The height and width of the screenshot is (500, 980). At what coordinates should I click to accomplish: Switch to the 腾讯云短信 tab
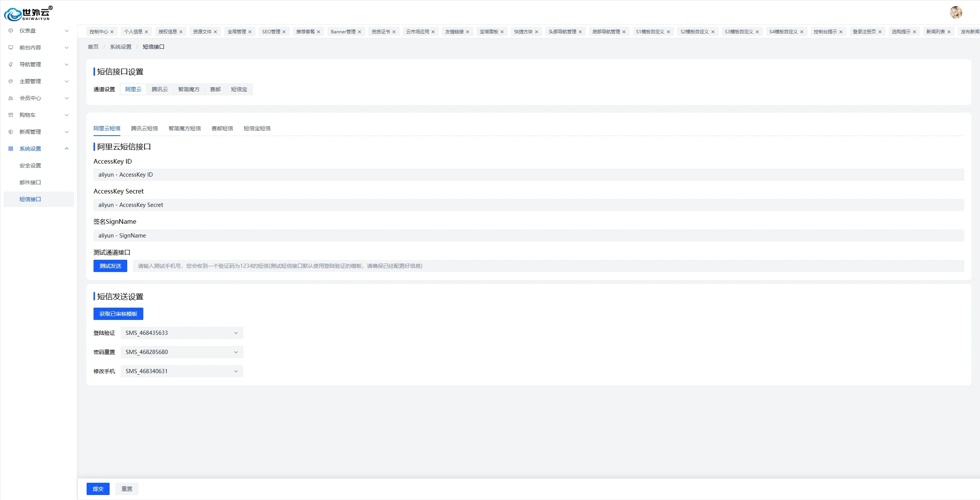click(x=144, y=128)
